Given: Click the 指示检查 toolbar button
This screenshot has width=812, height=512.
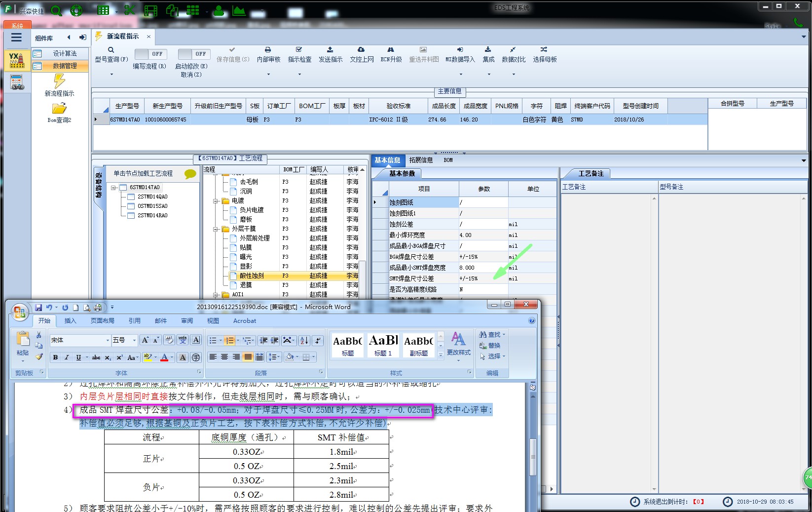Looking at the screenshot, I should click(299, 54).
